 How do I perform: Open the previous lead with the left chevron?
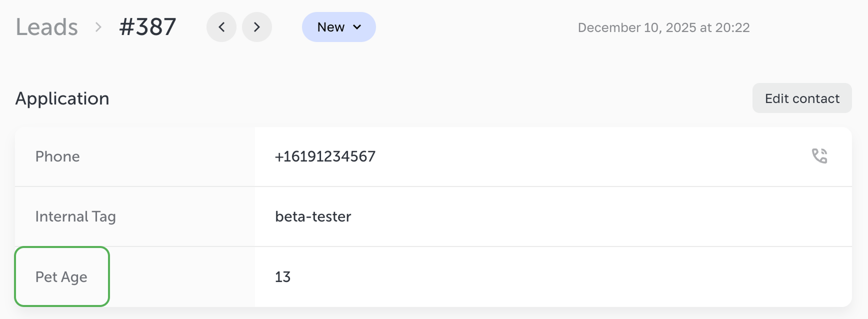(221, 27)
